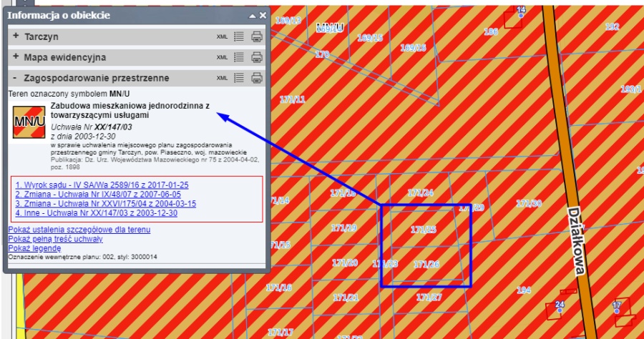This screenshot has width=644, height=339.
Task: Collapse the Informacja o obiekcie panel
Action: click(x=252, y=15)
